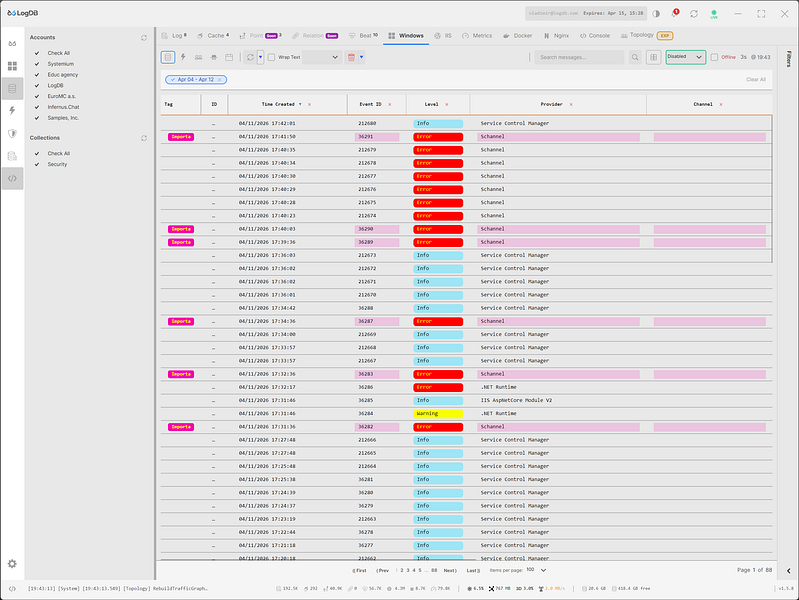
Task: Open the refresh options dropdown arrow
Action: click(x=260, y=57)
